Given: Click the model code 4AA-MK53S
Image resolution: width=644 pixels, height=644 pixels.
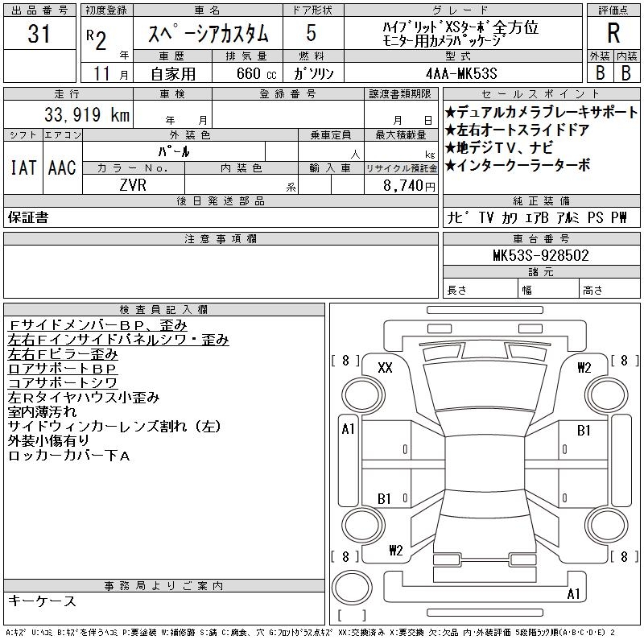Looking at the screenshot, I should pyautogui.click(x=461, y=73).
